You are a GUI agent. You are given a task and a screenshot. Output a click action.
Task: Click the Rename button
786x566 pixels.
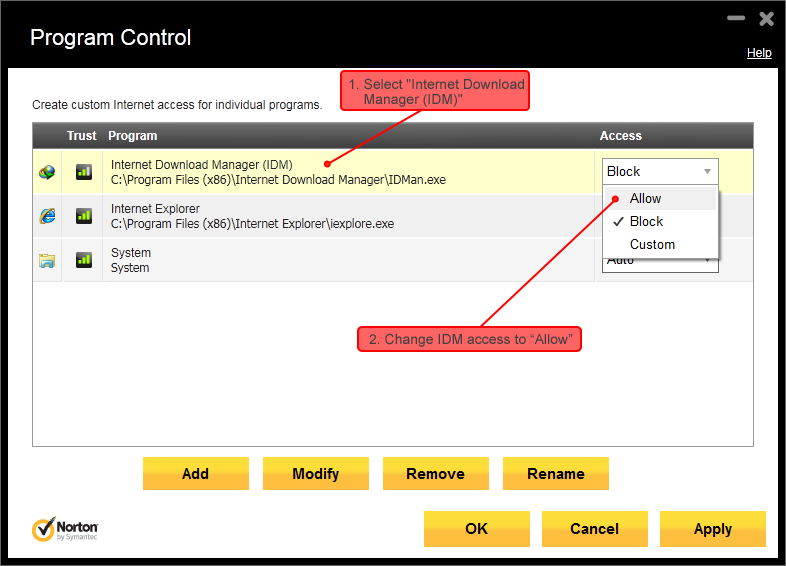[x=556, y=474]
